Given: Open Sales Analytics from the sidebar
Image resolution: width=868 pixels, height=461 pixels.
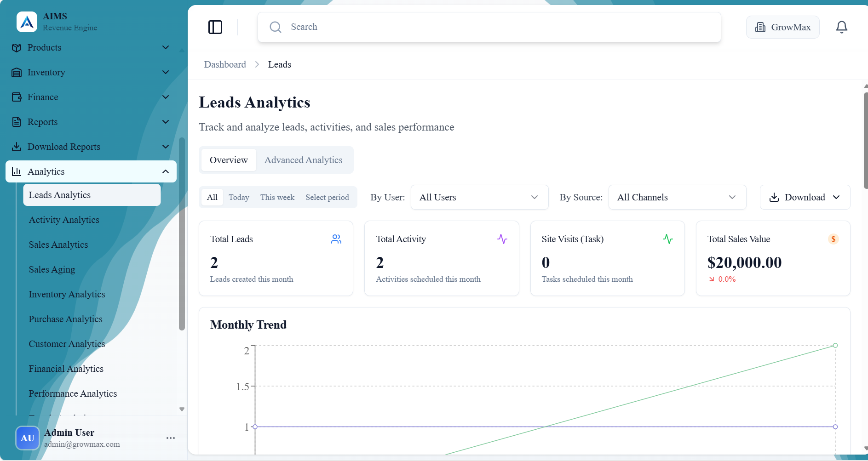Looking at the screenshot, I should click(58, 245).
